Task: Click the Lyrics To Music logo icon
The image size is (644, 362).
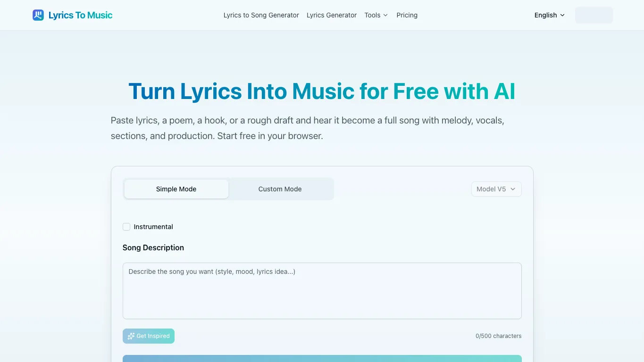Action: (x=38, y=15)
